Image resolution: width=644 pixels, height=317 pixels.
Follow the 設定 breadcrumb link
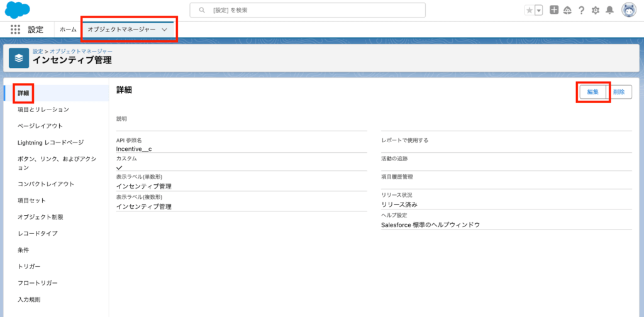pyautogui.click(x=38, y=51)
